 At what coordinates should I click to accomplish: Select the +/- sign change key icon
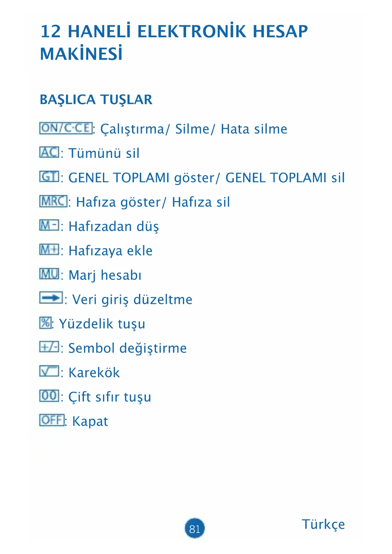[49, 347]
